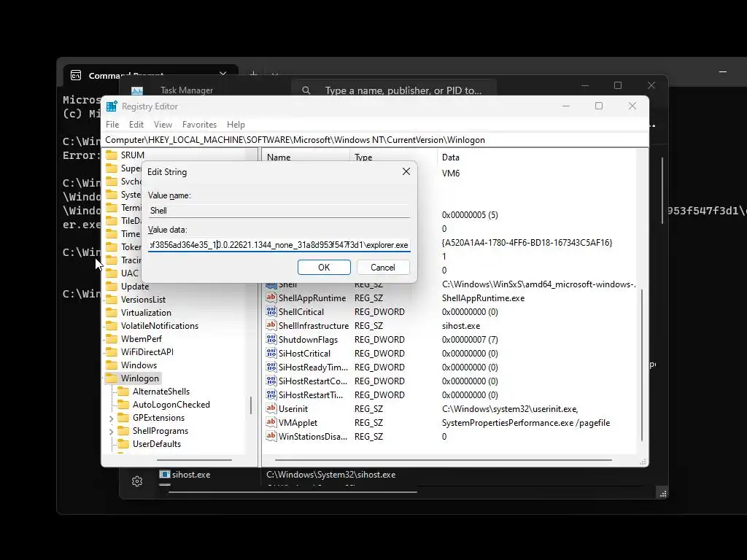Click Task Manager search box

point(393,90)
